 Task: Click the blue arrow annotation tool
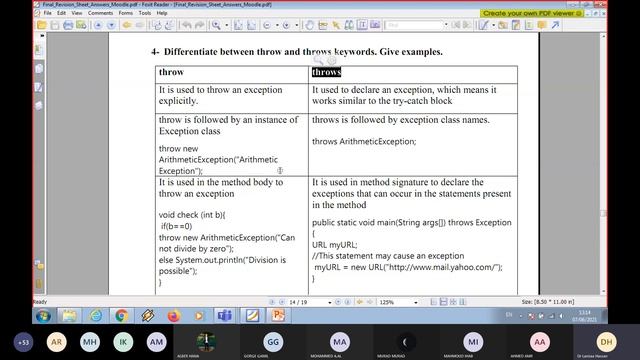(x=555, y=25)
